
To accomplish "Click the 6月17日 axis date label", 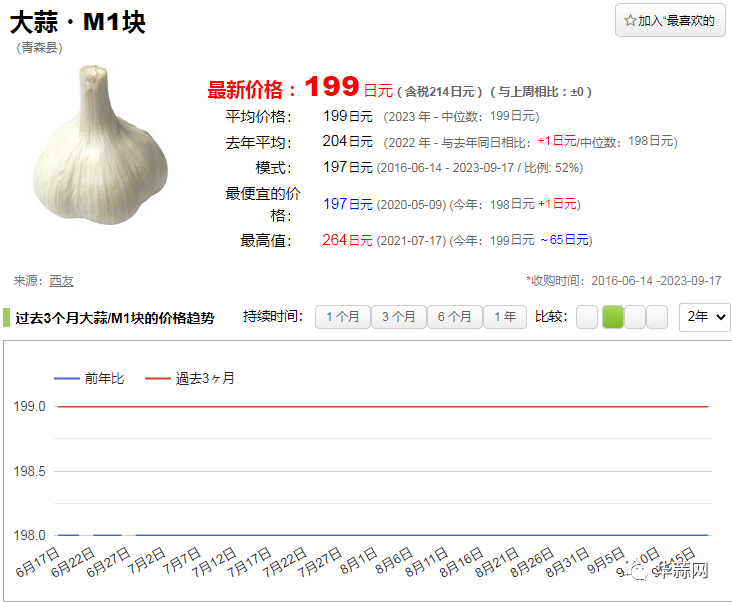I will tap(37, 562).
